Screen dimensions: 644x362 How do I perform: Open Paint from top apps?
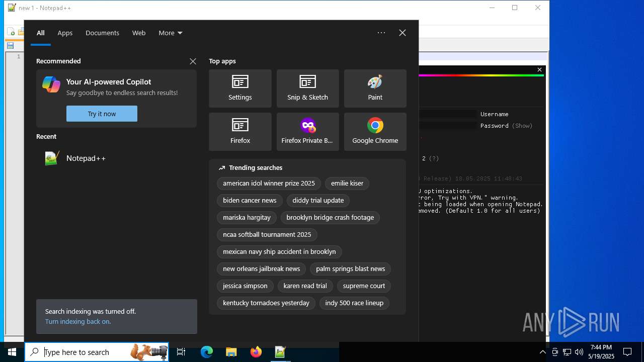(x=375, y=88)
